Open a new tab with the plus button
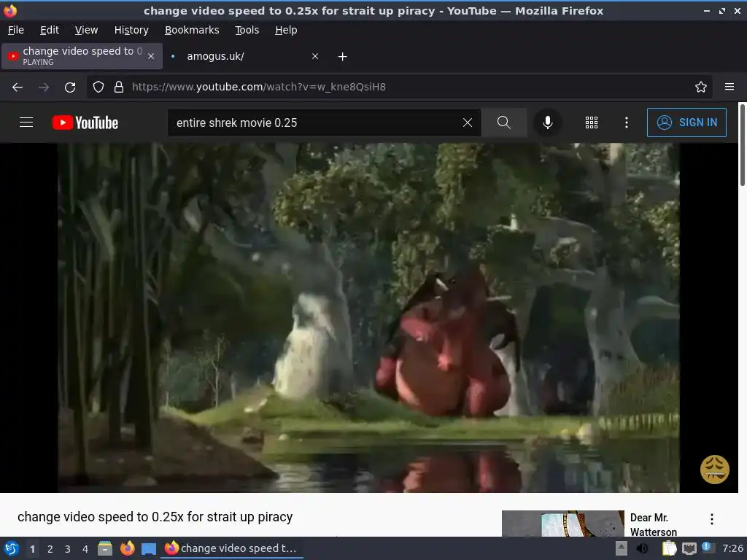The width and height of the screenshot is (747, 560). [x=342, y=57]
